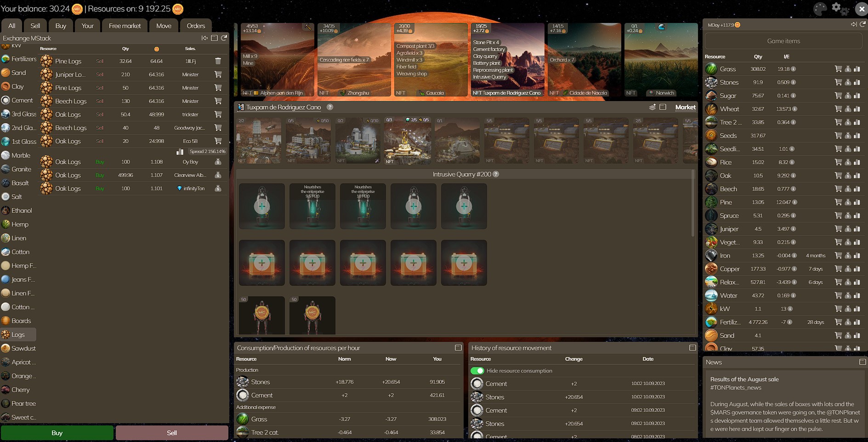Toggle Hide resource consumption switch
The width and height of the screenshot is (868, 442).
click(477, 371)
